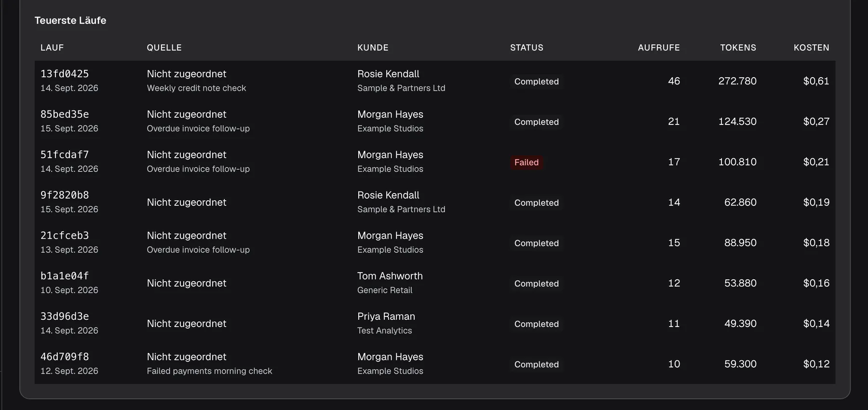Image resolution: width=868 pixels, height=410 pixels.
Task: Click the KOSTEN column header
Action: coord(812,48)
